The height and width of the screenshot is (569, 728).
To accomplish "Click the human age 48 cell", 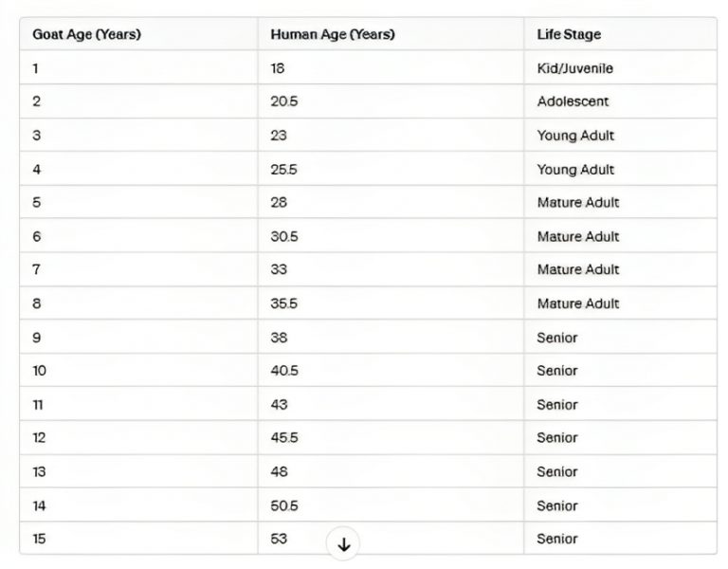I will (x=391, y=471).
